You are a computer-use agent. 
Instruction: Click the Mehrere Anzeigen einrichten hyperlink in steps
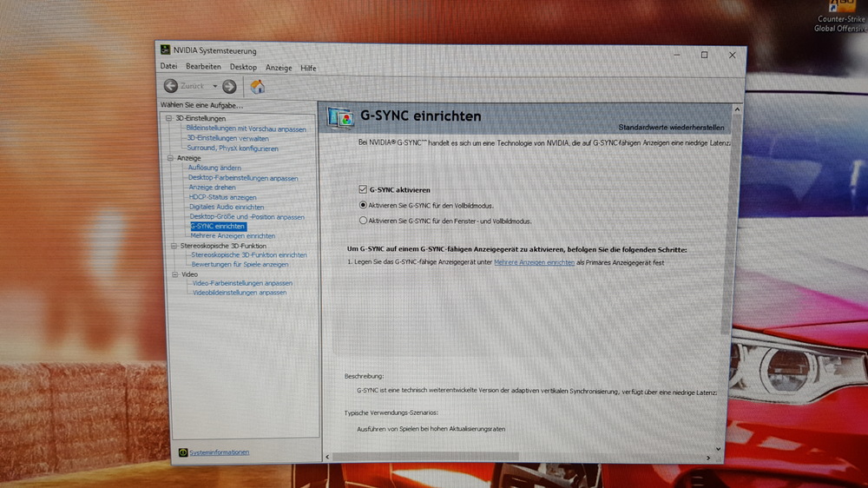coord(534,261)
